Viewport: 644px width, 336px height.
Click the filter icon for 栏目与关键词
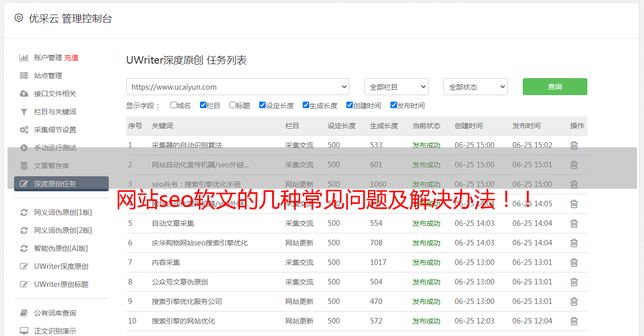[24, 112]
